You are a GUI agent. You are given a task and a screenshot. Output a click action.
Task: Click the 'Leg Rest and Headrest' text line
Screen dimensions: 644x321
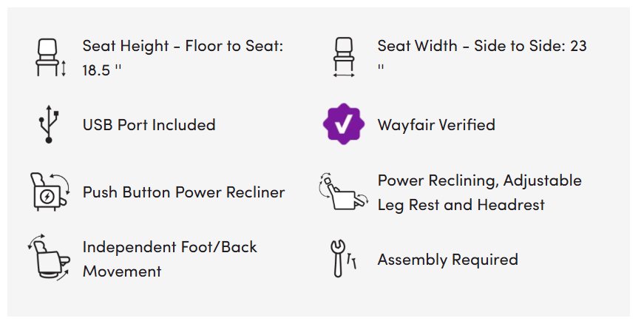click(x=461, y=205)
